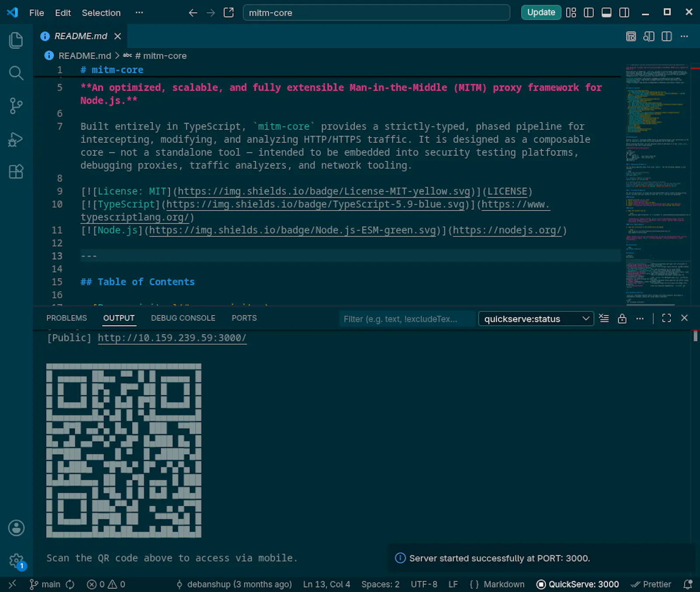Screen dimensions: 700x592
Task: Click git blame debanshup (3 months ago)
Action: click(x=234, y=585)
